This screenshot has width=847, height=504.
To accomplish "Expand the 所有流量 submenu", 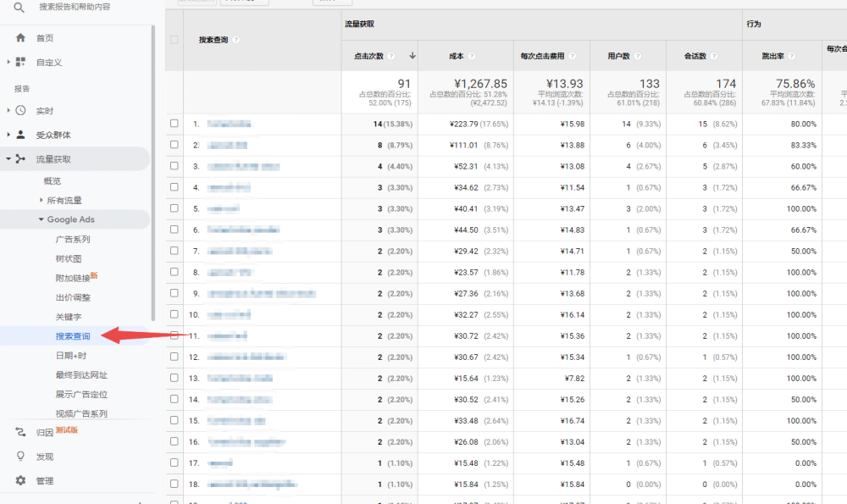I will click(41, 201).
